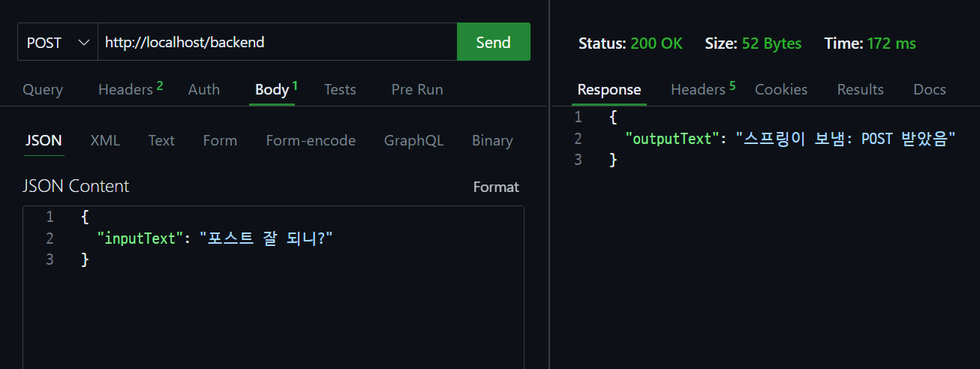Screen dimensions: 980x369
Task: Switch to the Pre Run tab
Action: [x=417, y=90]
